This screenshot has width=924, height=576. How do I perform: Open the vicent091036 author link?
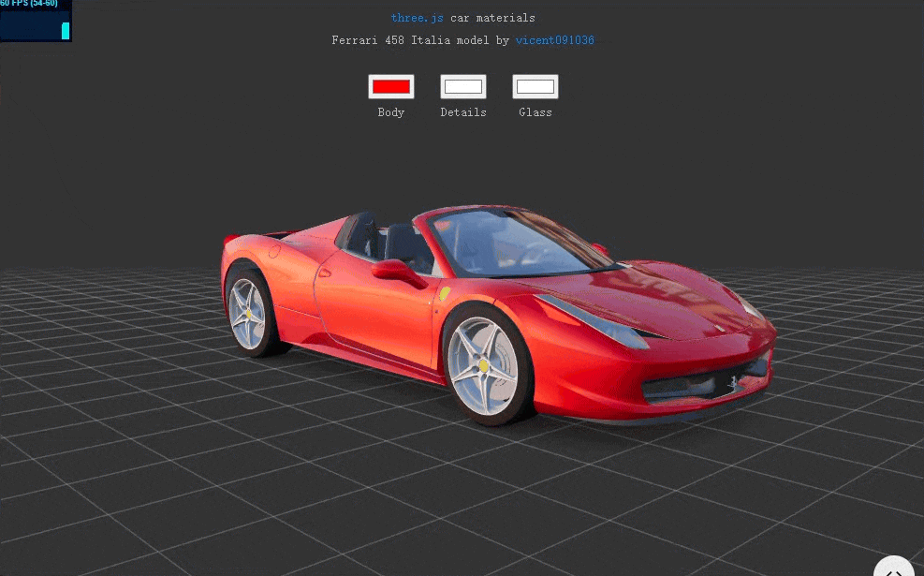coord(554,40)
